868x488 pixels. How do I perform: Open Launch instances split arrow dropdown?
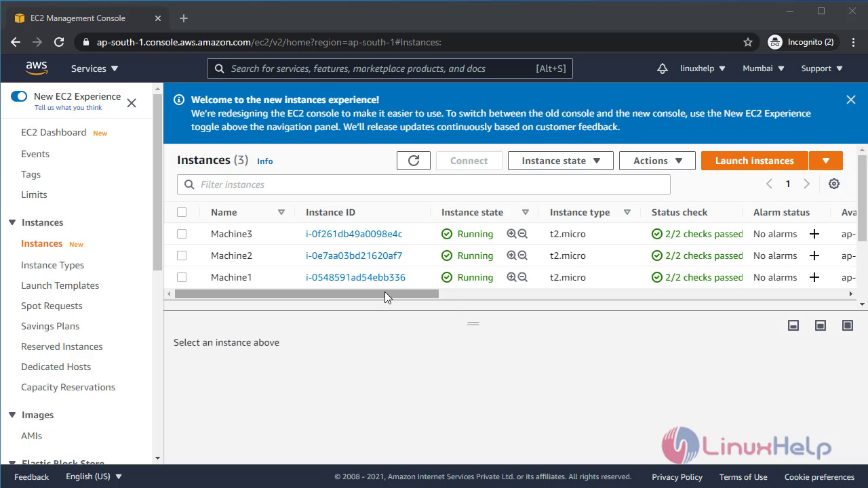[826, 161]
